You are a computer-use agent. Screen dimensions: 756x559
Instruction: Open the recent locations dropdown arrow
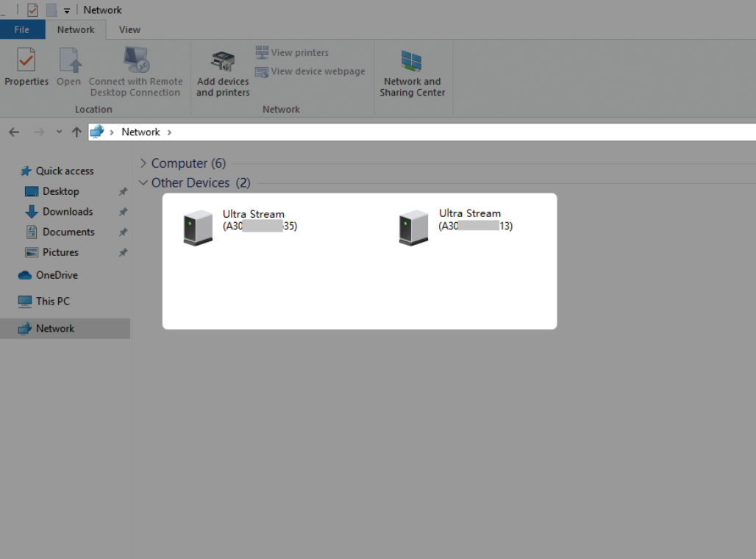tap(59, 132)
